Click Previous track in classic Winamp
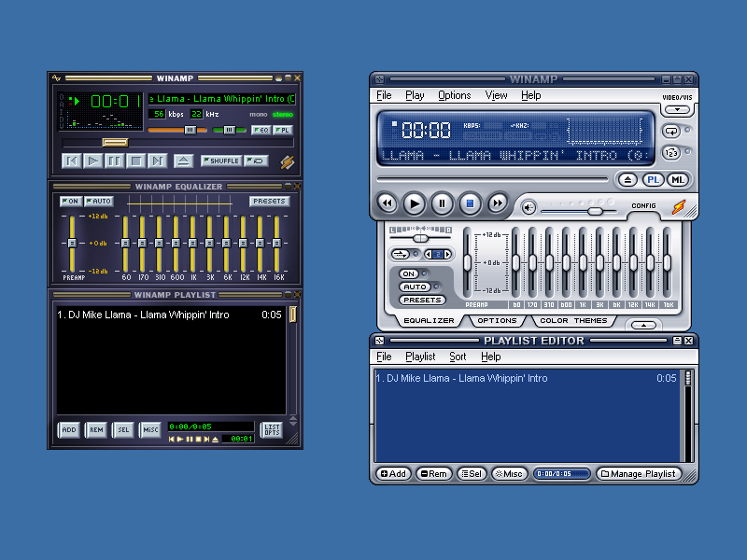Image resolution: width=747 pixels, height=560 pixels. coord(72,161)
